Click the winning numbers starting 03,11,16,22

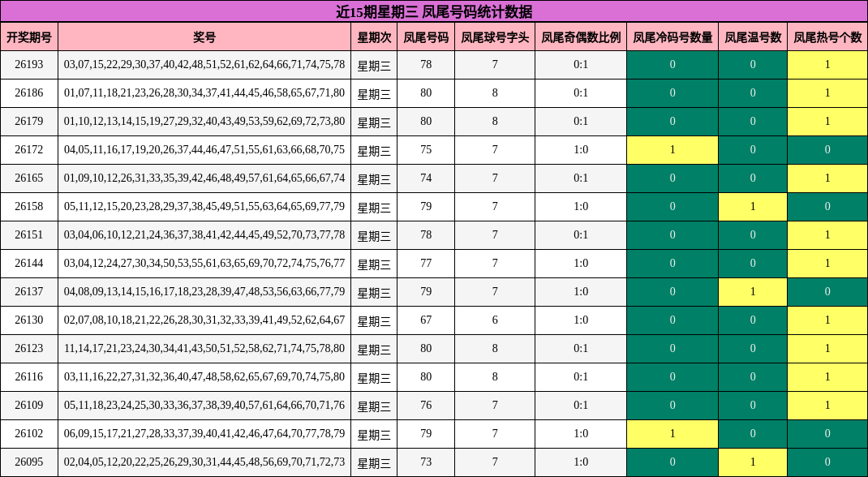pos(204,377)
